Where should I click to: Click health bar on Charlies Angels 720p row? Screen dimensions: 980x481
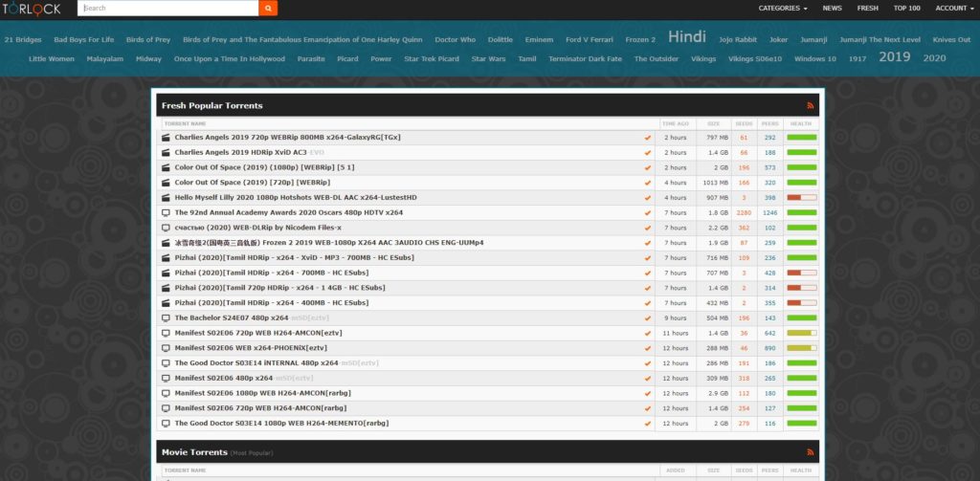(x=801, y=138)
